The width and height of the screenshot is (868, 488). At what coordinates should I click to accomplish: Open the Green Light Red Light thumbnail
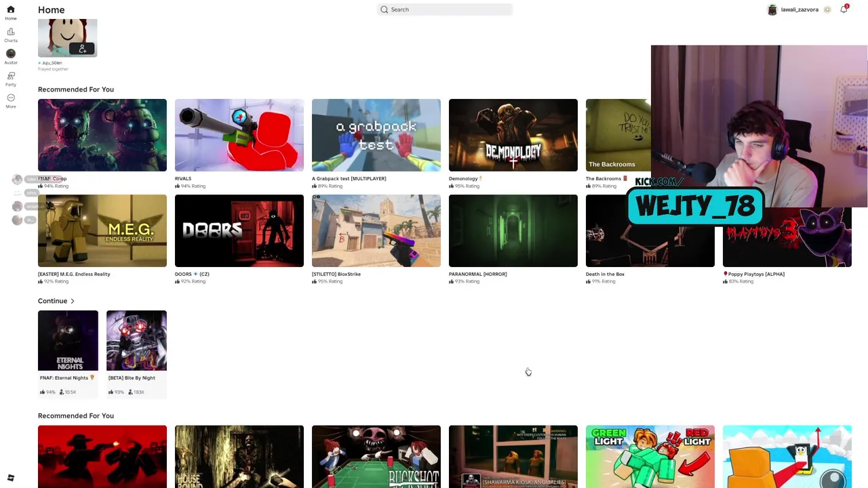pyautogui.click(x=650, y=456)
